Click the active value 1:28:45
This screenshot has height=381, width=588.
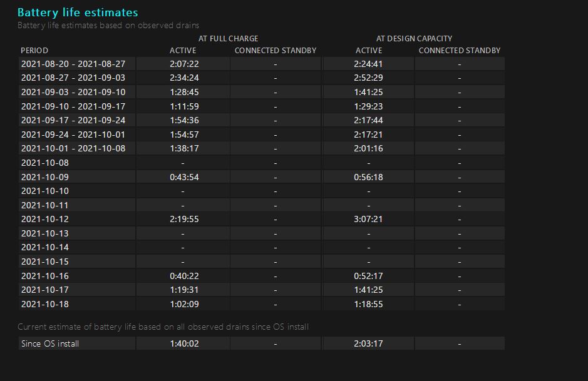point(184,92)
